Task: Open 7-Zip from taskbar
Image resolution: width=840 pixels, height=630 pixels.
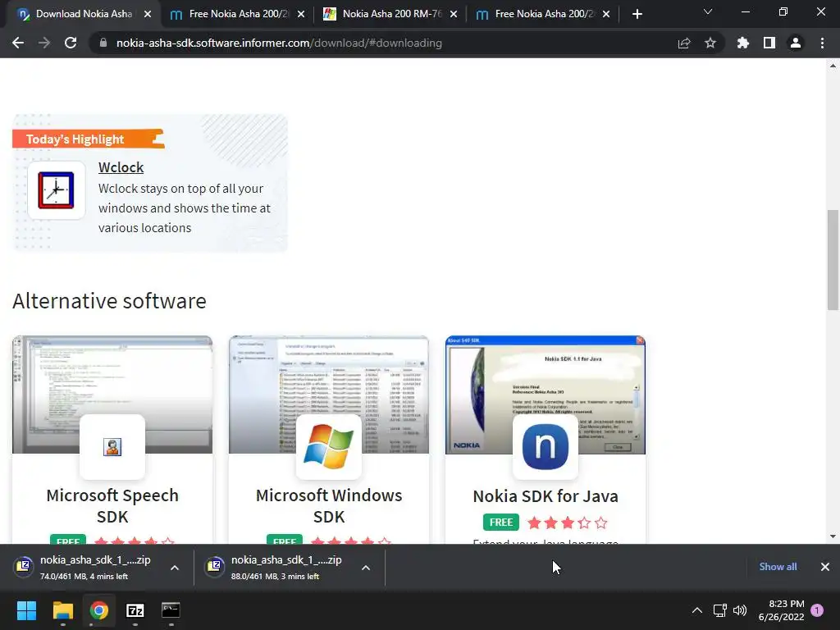Action: [135, 610]
